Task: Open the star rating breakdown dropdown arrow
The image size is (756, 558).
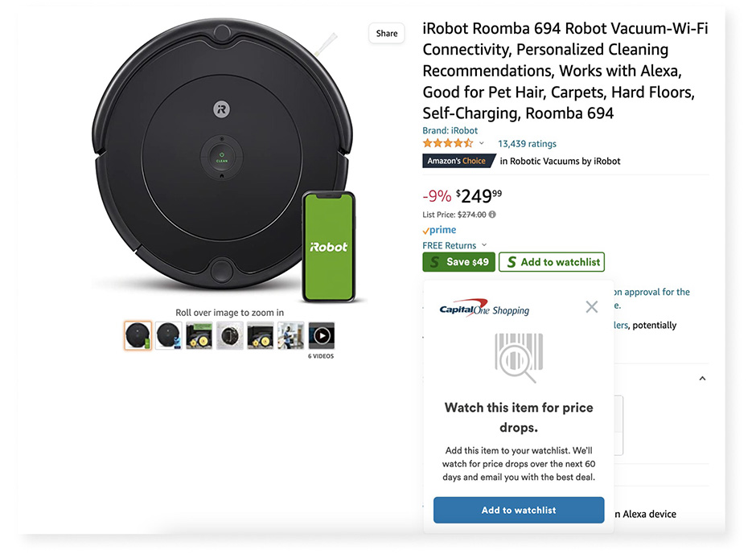Action: 482,144
